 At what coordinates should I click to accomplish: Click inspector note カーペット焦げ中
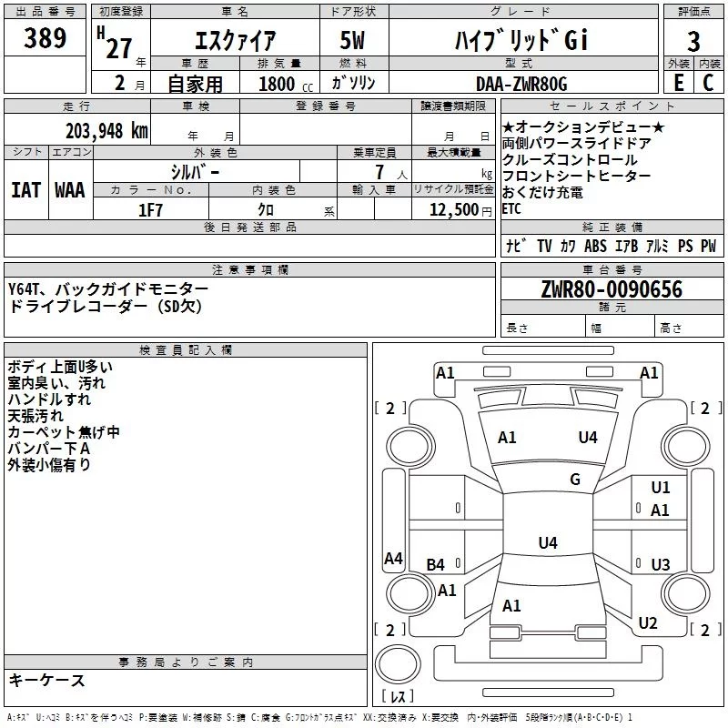64,431
